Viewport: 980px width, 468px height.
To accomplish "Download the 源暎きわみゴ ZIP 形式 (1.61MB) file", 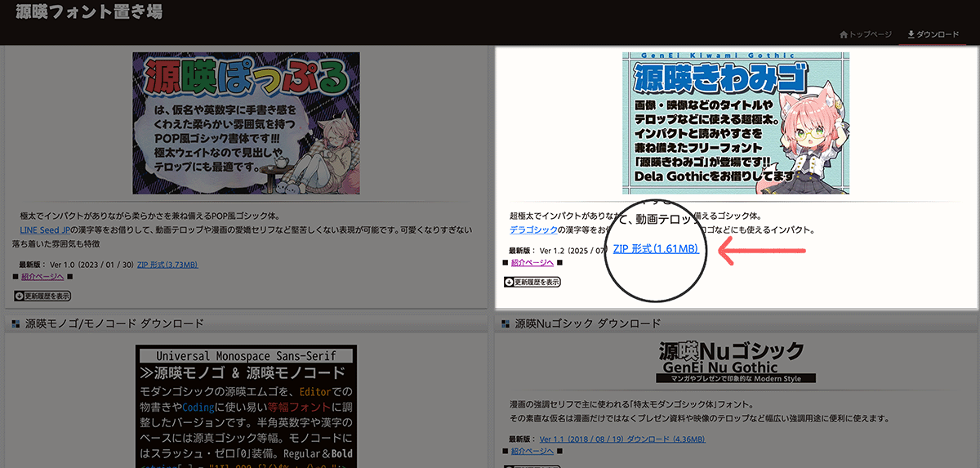I will 656,249.
